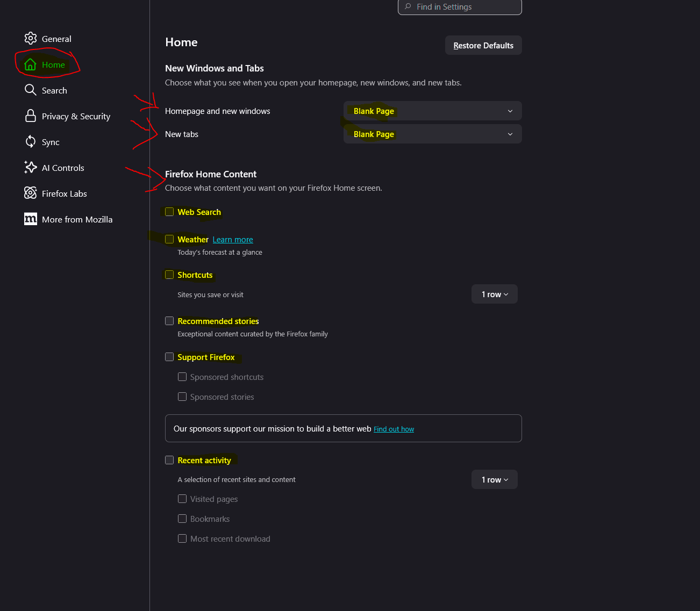Open the New tabs dropdown

[x=433, y=134]
